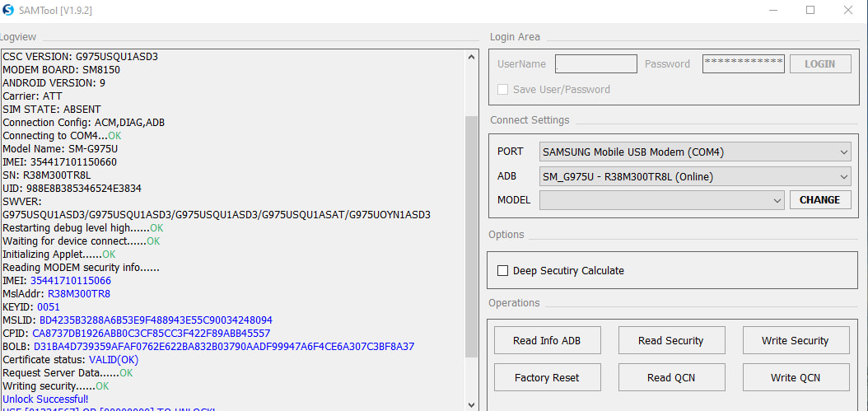Click the Read Security button
This screenshot has width=868, height=411.
671,340
